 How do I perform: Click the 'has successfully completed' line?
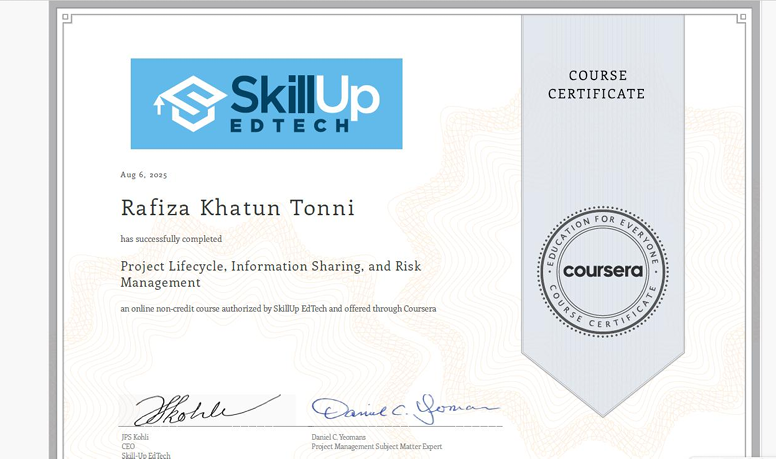point(171,239)
